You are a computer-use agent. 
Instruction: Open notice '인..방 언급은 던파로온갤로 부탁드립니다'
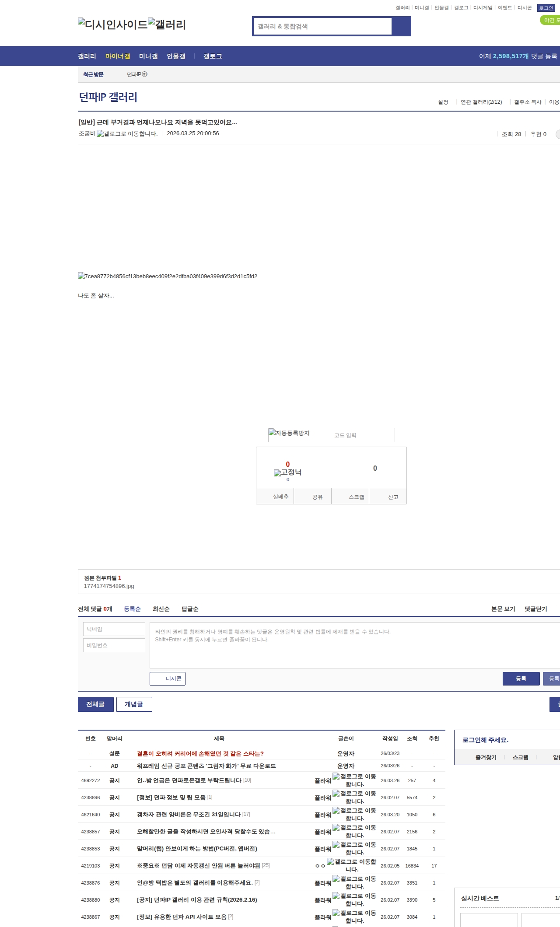pyautogui.click(x=189, y=780)
